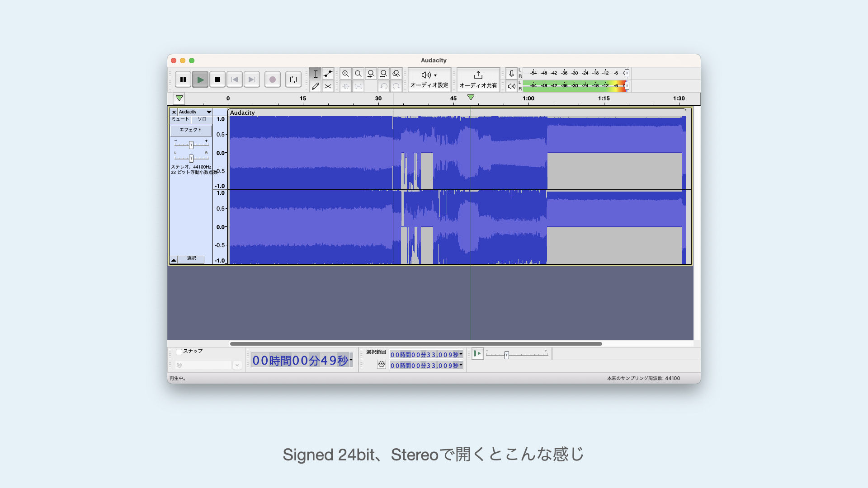Click the オーディオ共有 button
The image size is (868, 488).
(478, 80)
